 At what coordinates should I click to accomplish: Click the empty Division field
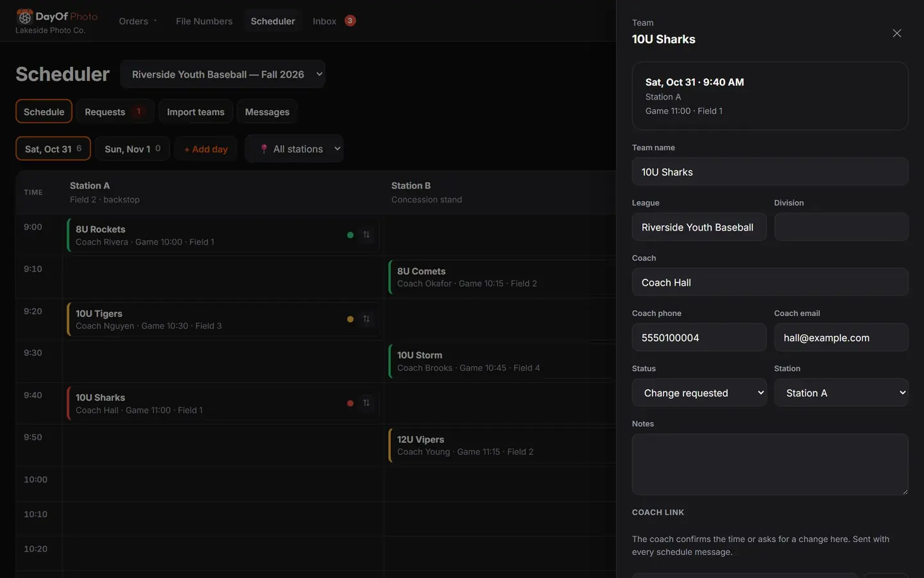(x=841, y=227)
